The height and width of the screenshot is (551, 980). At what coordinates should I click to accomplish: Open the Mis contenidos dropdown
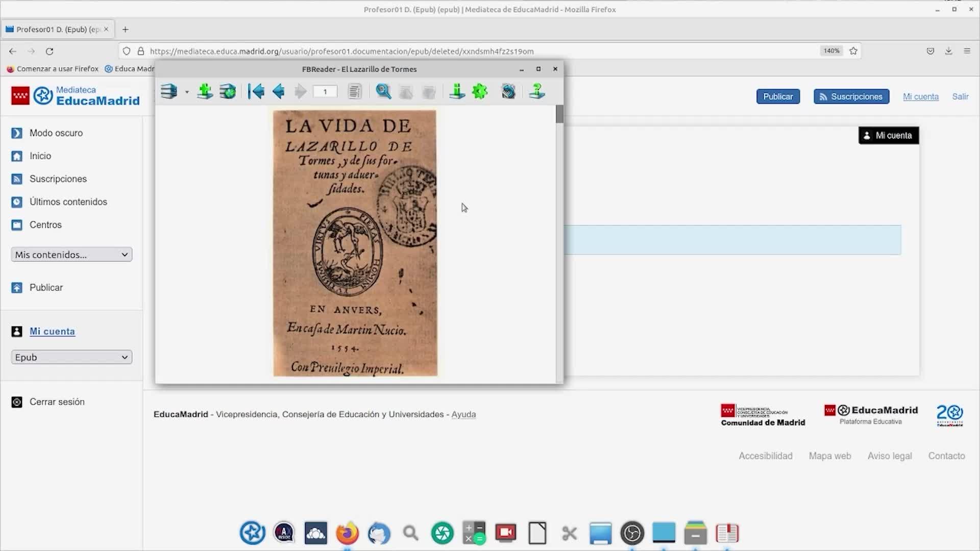click(x=71, y=255)
